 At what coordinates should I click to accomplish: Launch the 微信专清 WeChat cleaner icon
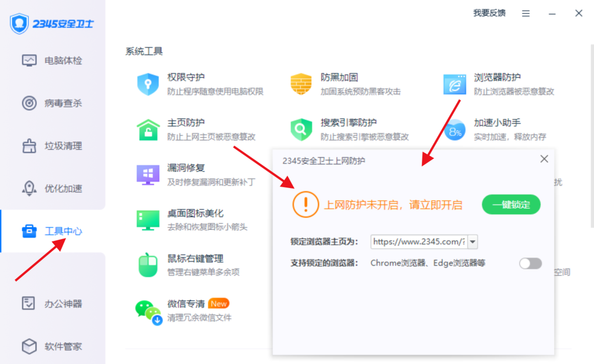coord(148,311)
